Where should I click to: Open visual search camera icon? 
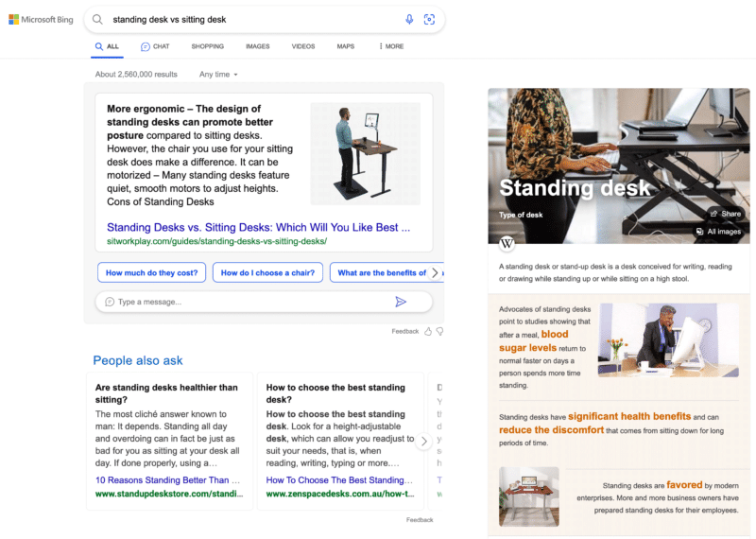pos(429,19)
